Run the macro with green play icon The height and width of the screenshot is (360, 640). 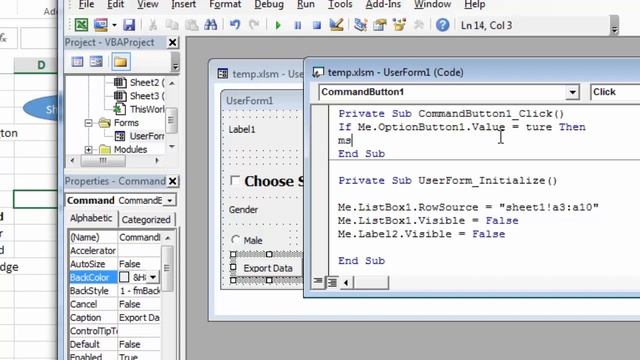[x=278, y=25]
